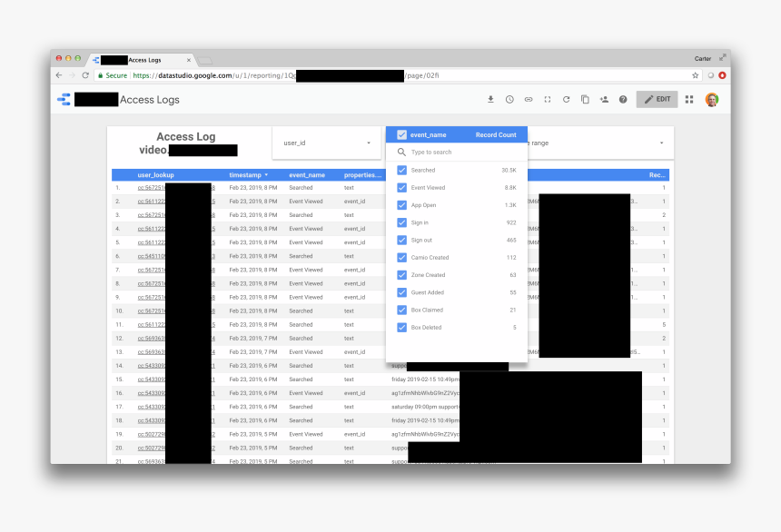This screenshot has height=532, width=781.
Task: Enter full screen presentation mode
Action: (x=548, y=99)
